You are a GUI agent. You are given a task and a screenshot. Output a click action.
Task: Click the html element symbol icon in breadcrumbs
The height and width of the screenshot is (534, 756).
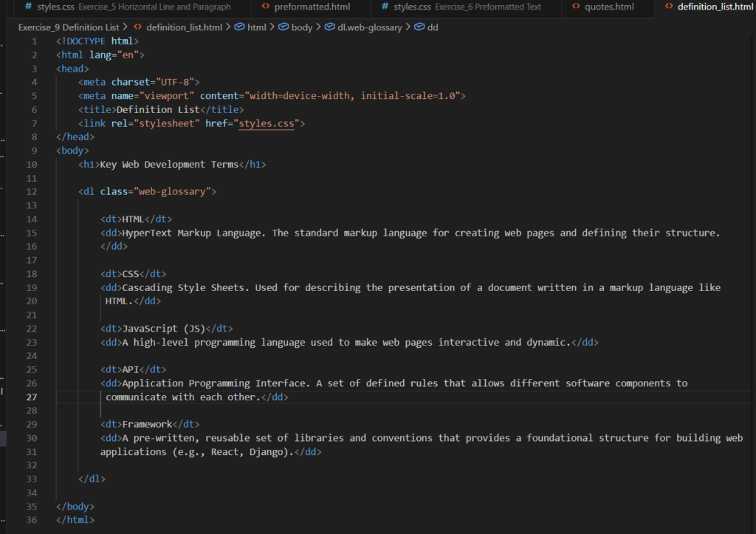[x=239, y=27]
